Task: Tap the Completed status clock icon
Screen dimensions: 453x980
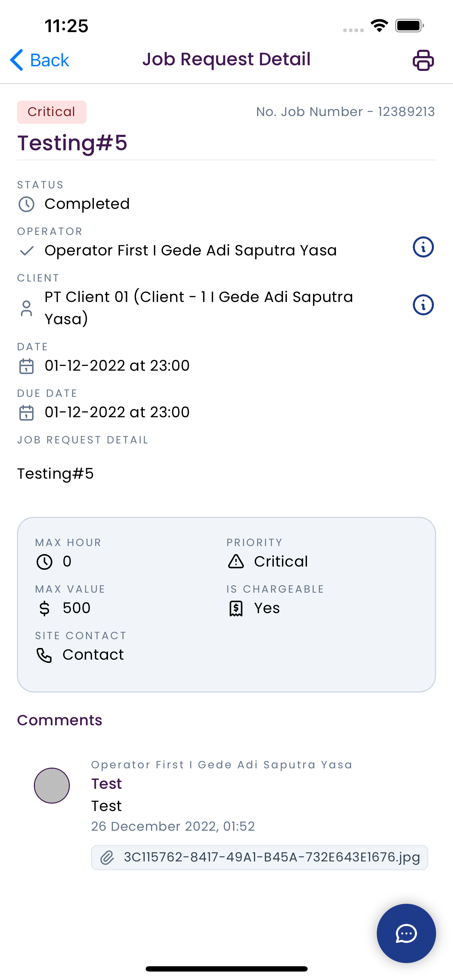Action: coord(26,204)
